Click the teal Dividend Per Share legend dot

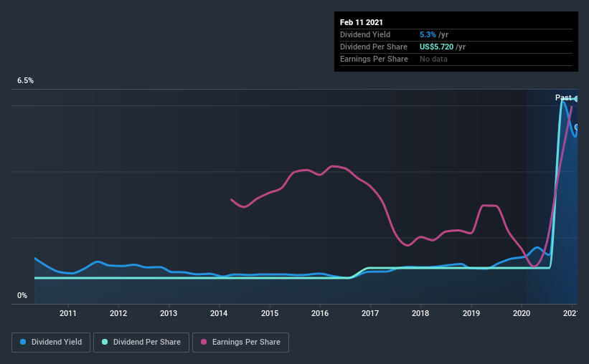click(105, 342)
